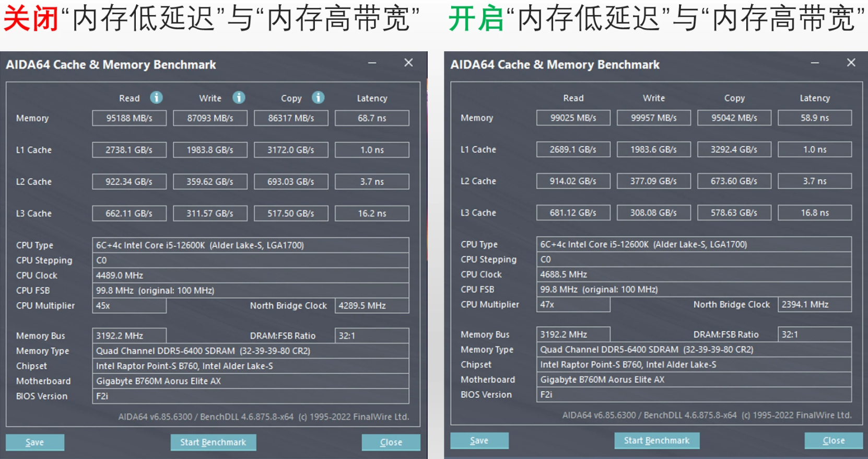Screen dimensions: 868x459
Task: Select L1 Cache Read value 2738.1 GB/s
Action: point(130,150)
